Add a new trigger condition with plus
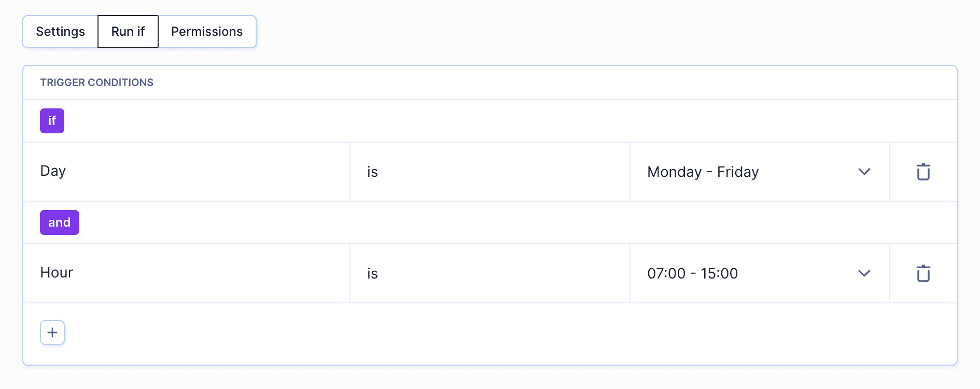980x389 pixels. 52,332
